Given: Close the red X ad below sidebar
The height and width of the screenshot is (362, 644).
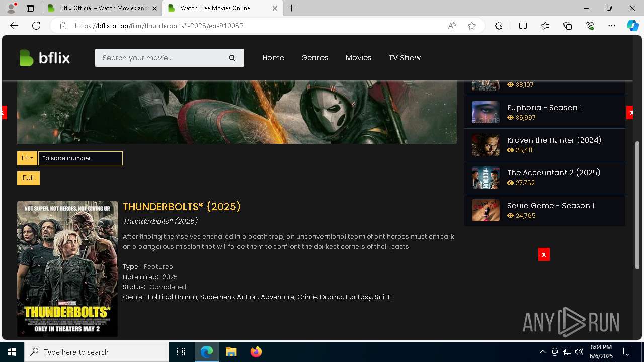Looking at the screenshot, I should [544, 254].
